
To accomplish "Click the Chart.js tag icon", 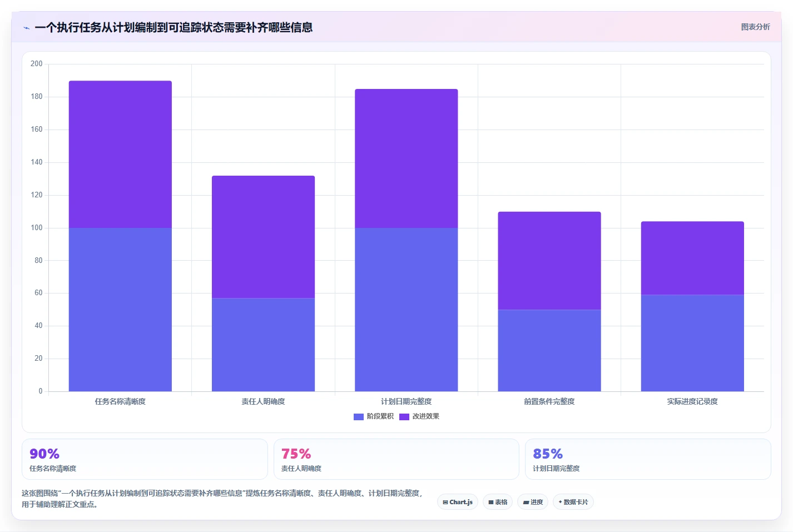I will pyautogui.click(x=445, y=502).
